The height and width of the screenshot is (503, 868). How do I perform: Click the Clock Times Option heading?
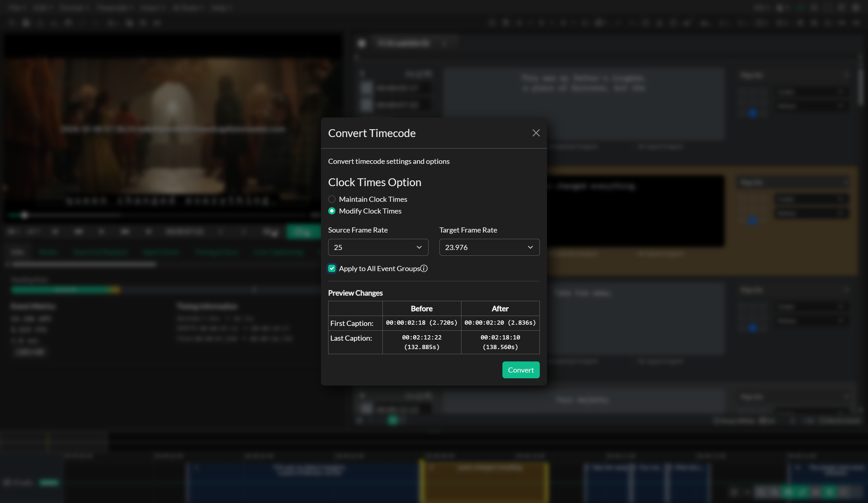pyautogui.click(x=374, y=182)
